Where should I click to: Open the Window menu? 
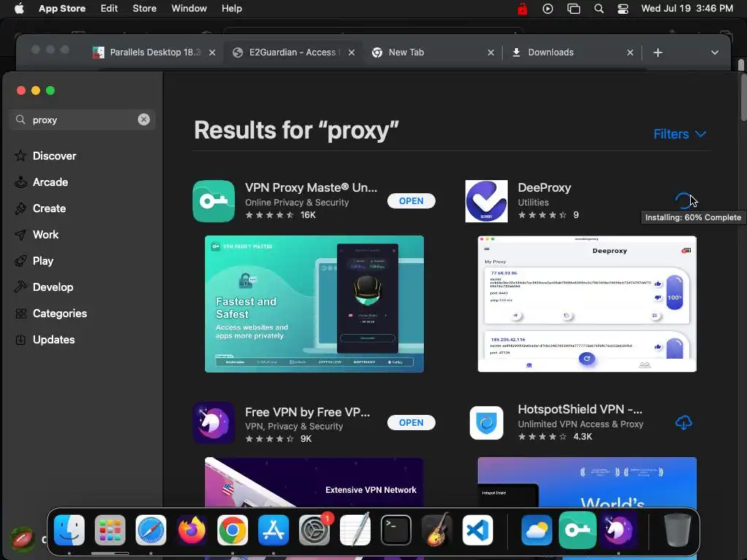pos(189,9)
